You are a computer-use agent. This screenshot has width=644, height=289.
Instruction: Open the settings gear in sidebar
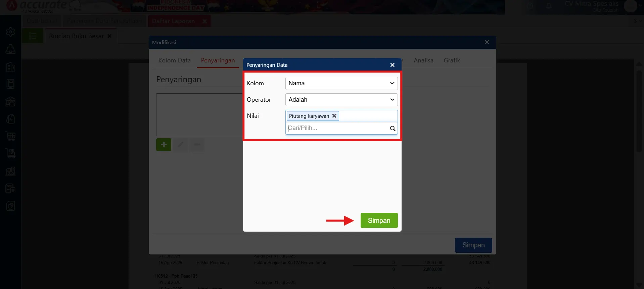10,32
